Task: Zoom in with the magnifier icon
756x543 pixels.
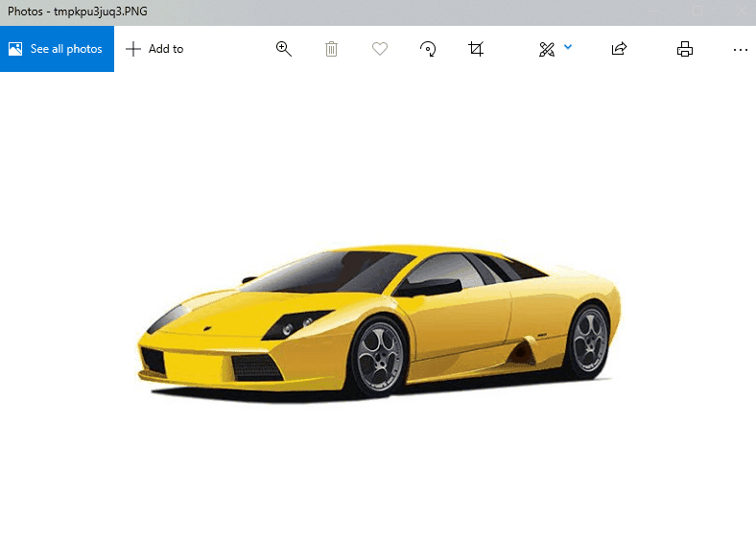Action: [284, 49]
